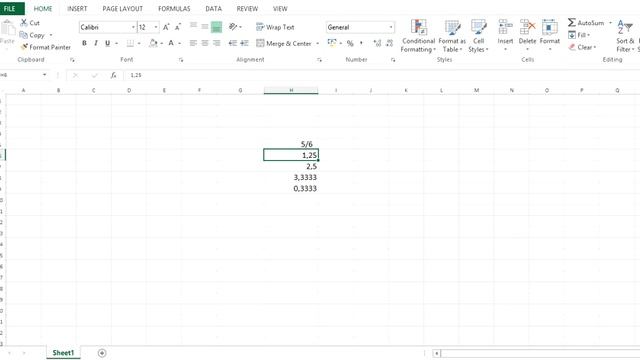Click the Copy icon

click(x=24, y=35)
